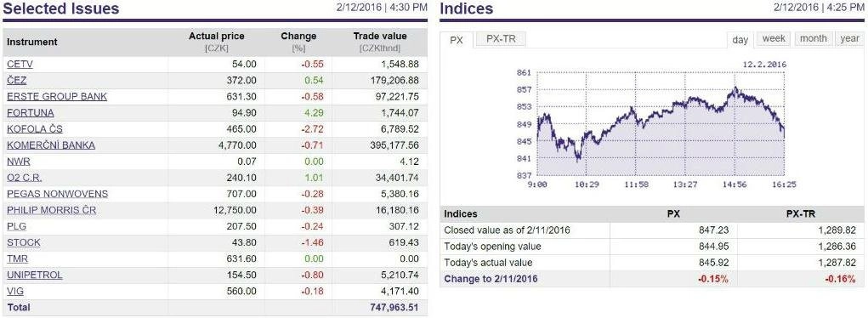Open the FORTUNA stock link
868x318 pixels.
tap(31, 112)
